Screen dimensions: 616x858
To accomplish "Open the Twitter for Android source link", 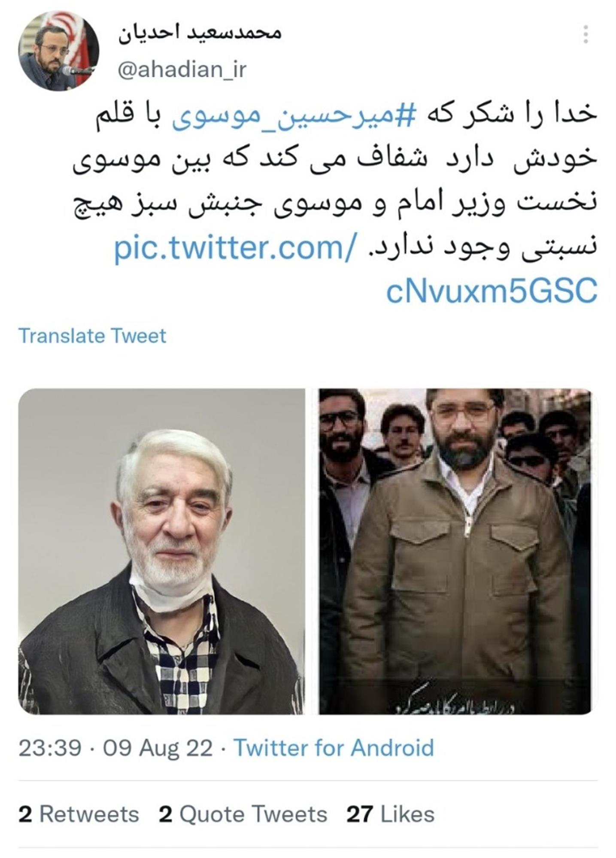I will pos(334,760).
